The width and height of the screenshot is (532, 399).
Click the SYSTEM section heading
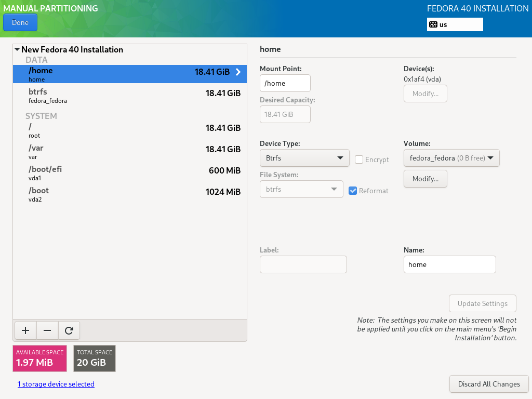pos(41,116)
